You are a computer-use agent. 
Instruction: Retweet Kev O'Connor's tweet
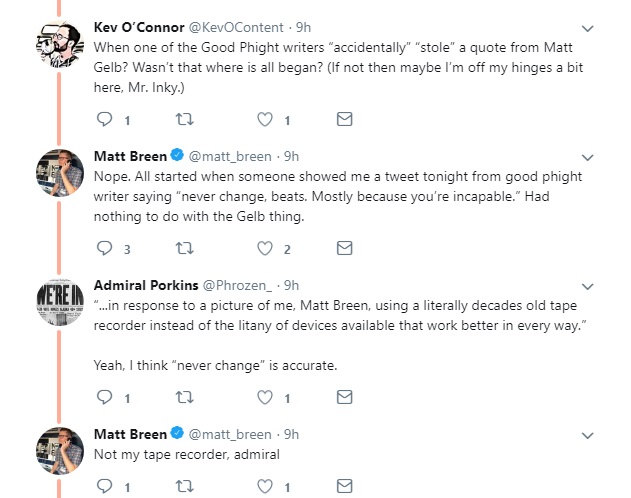coord(184,119)
